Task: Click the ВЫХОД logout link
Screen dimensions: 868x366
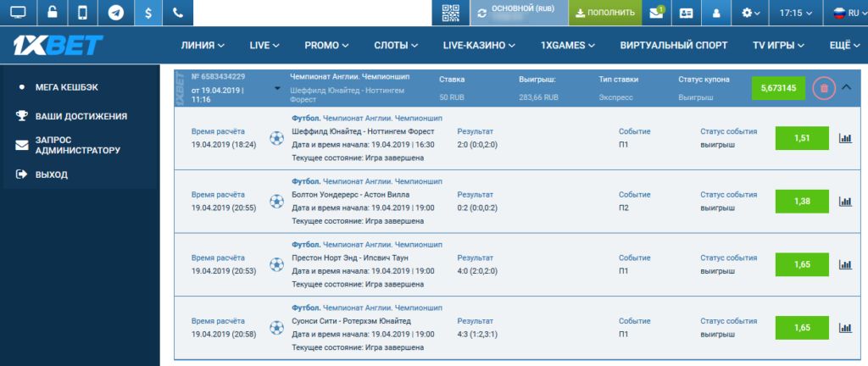Action: [52, 175]
